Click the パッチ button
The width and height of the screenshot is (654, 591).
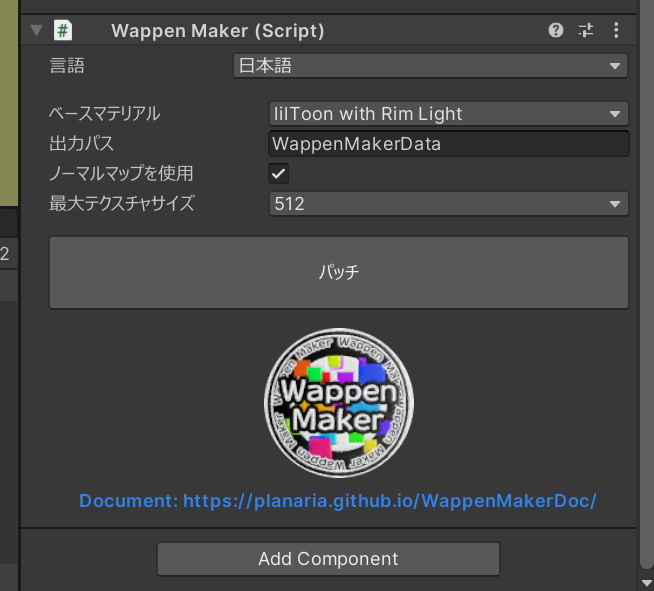(x=339, y=273)
